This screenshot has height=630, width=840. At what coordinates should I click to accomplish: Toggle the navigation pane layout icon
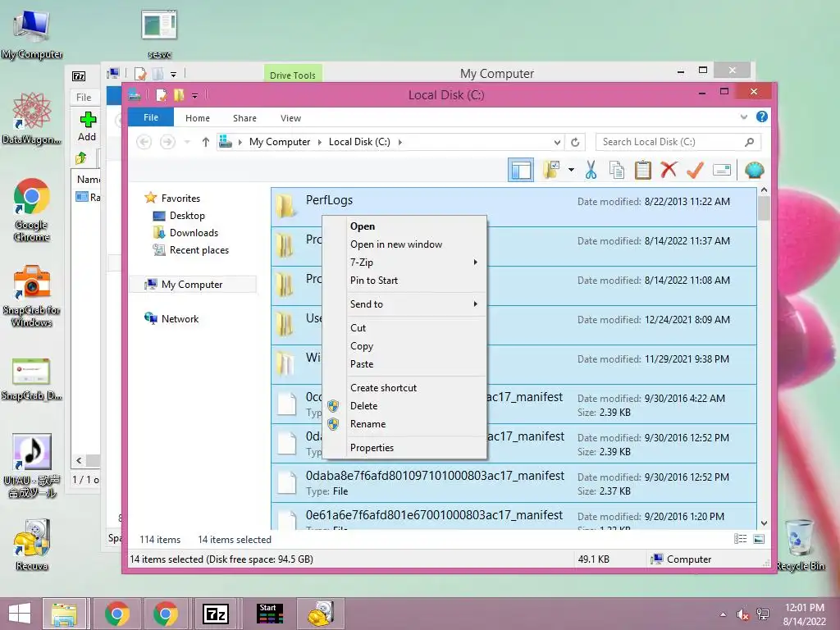point(521,171)
